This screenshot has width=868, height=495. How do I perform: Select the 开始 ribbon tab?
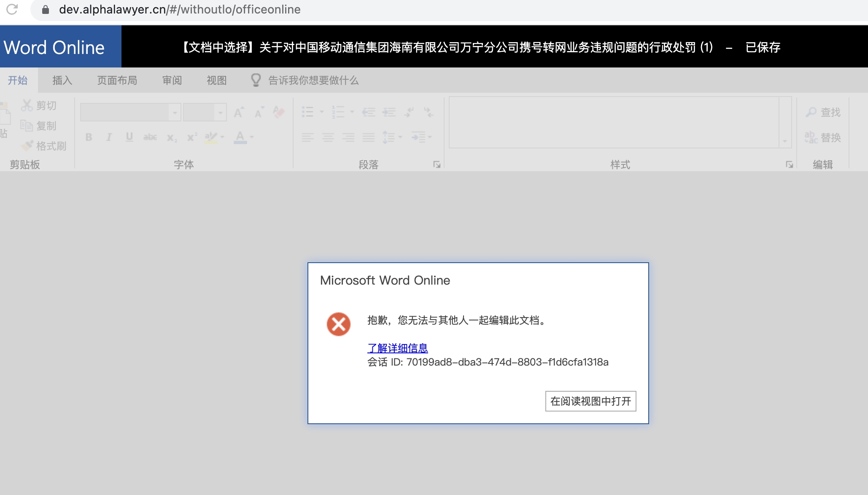pyautogui.click(x=18, y=81)
